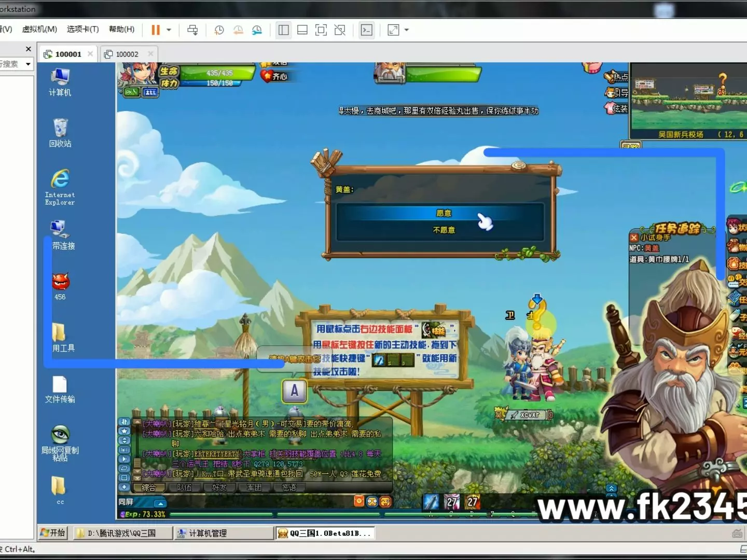Open the snapshot manager wrench-clock icon
Screen dimensions: 747x560
point(257,30)
